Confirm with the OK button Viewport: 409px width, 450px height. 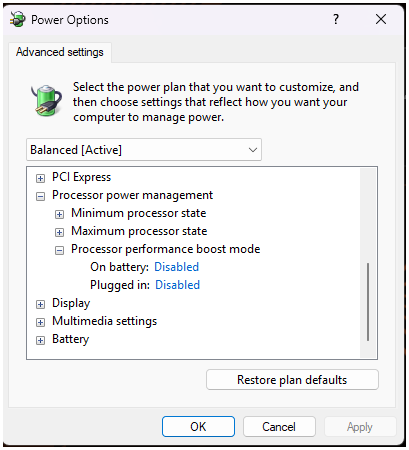pos(198,426)
